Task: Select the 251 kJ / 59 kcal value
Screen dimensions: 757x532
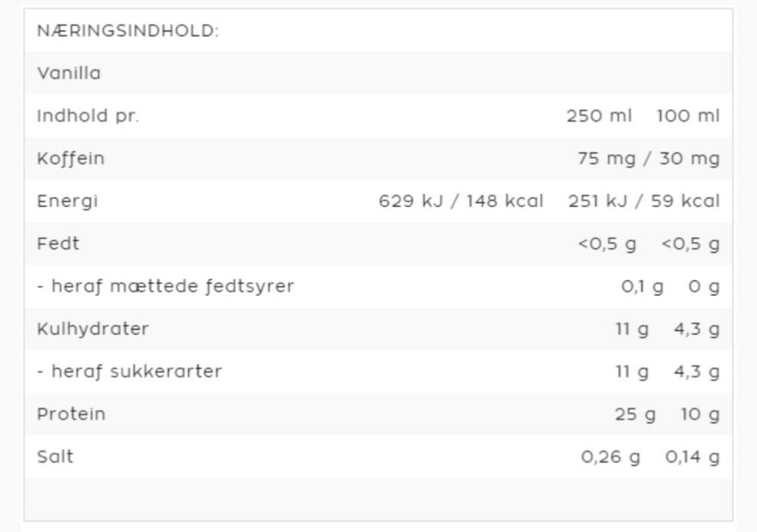Action: pos(643,201)
